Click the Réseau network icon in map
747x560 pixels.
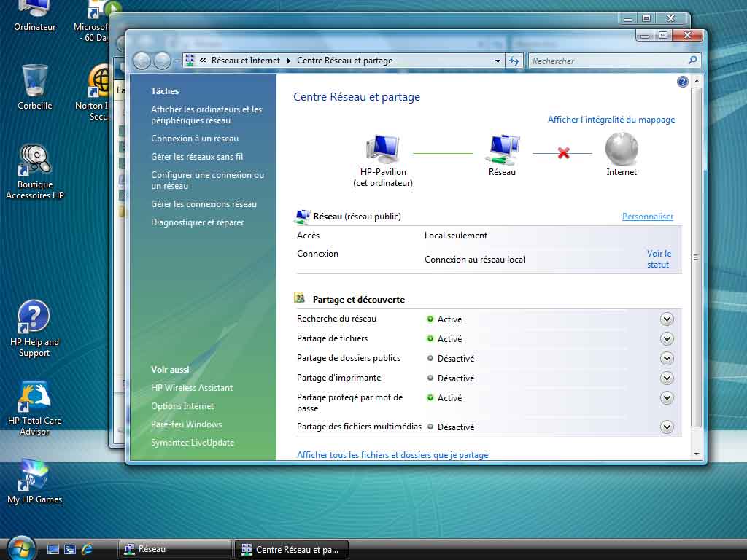[x=502, y=149]
